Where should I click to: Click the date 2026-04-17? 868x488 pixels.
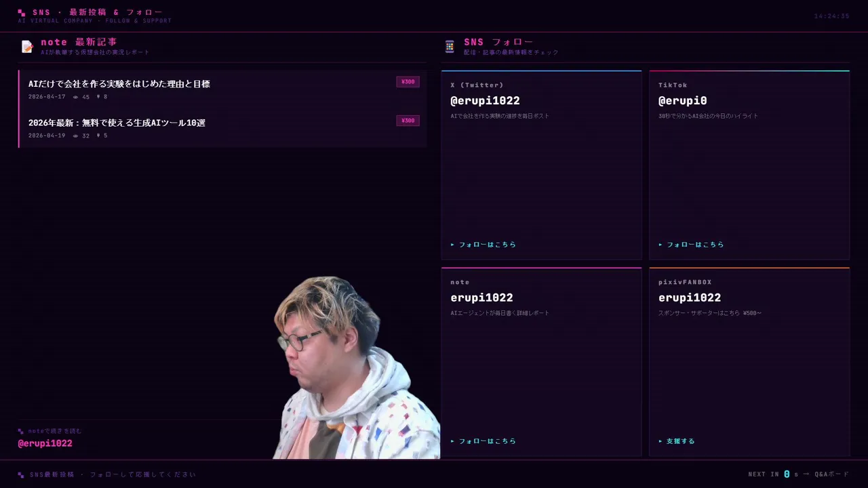point(47,97)
